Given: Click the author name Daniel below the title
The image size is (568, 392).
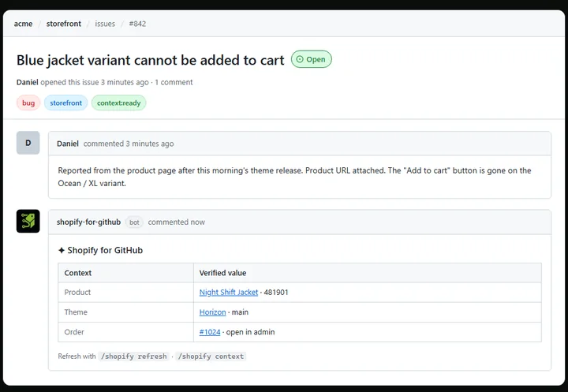Looking at the screenshot, I should [27, 82].
